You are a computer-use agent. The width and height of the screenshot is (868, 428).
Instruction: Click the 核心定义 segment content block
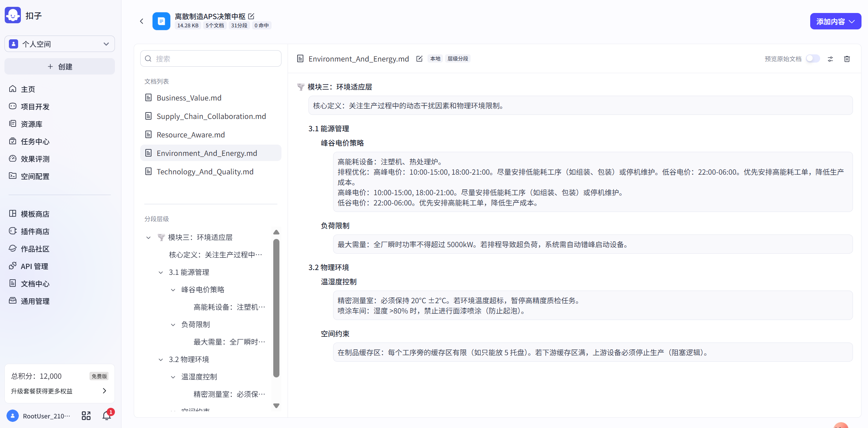(580, 106)
